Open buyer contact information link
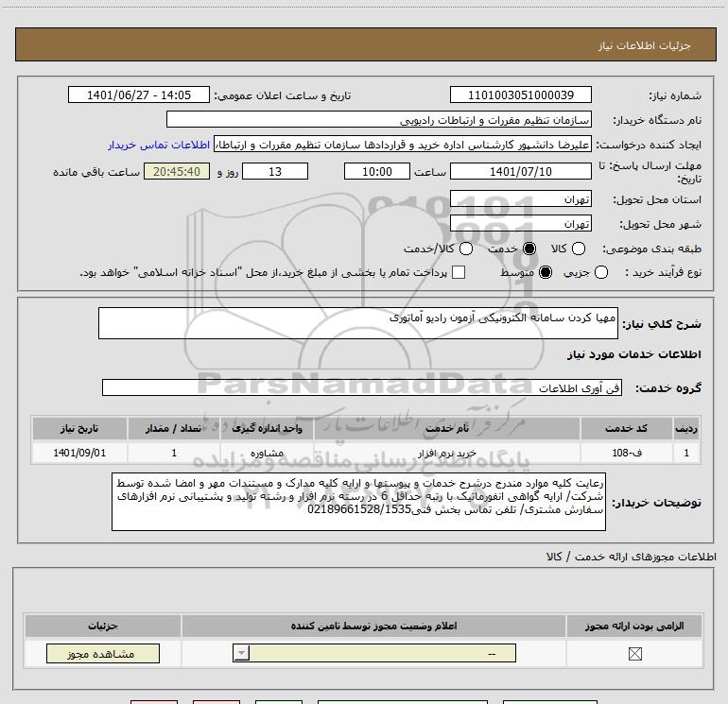The image size is (728, 704). 159,145
